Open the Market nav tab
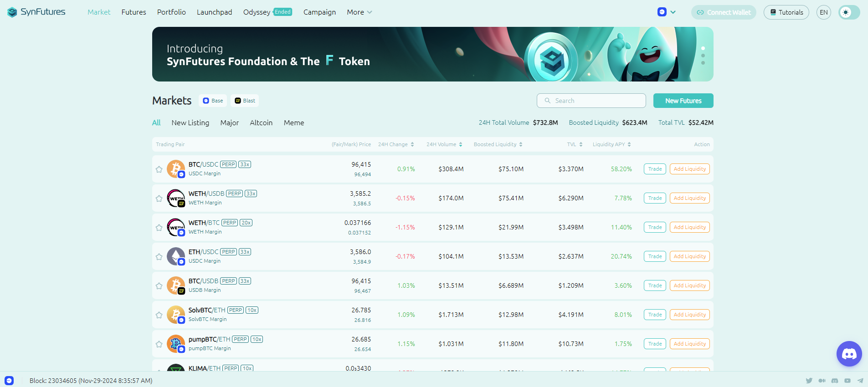This screenshot has height=387, width=868. point(99,12)
